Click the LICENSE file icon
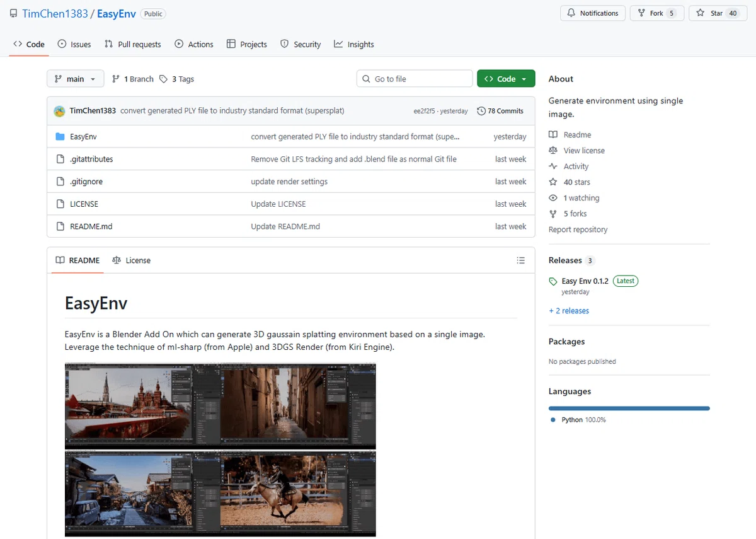 [x=60, y=204]
